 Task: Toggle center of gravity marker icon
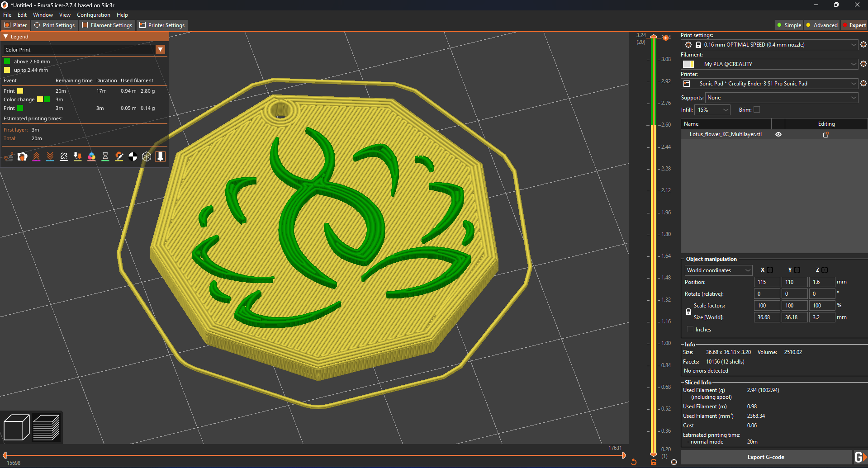[x=133, y=156]
